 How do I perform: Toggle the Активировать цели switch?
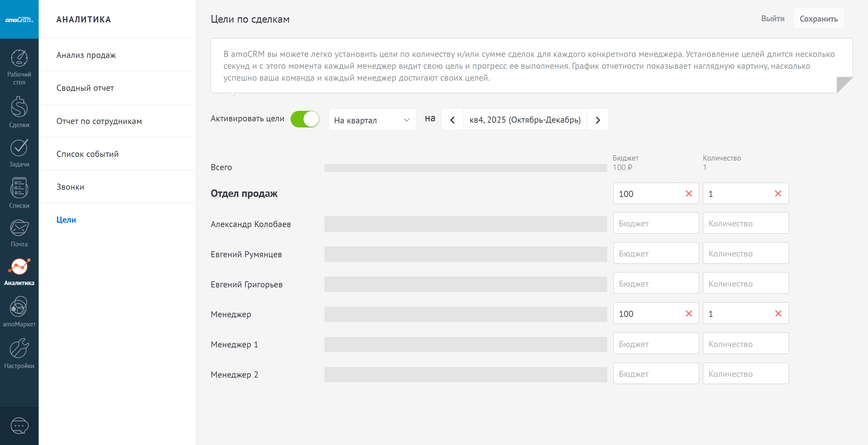coord(305,119)
